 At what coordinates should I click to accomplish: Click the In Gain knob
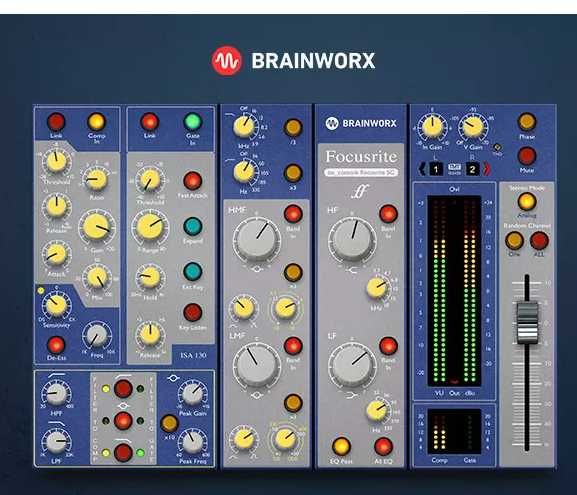click(x=432, y=126)
